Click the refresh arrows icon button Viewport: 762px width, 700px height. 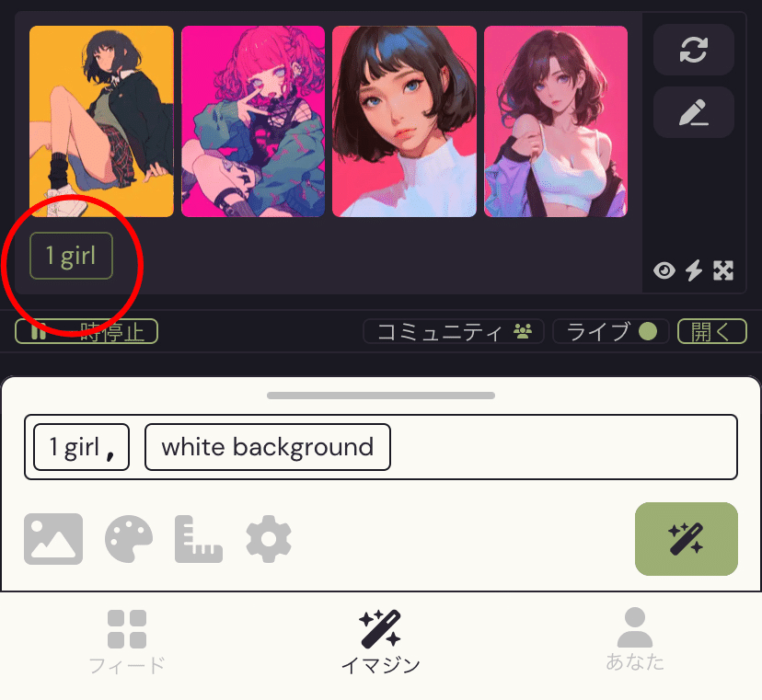tap(694, 50)
